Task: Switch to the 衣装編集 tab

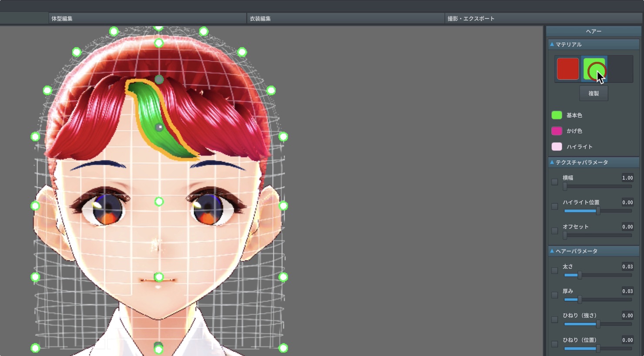Action: point(345,18)
